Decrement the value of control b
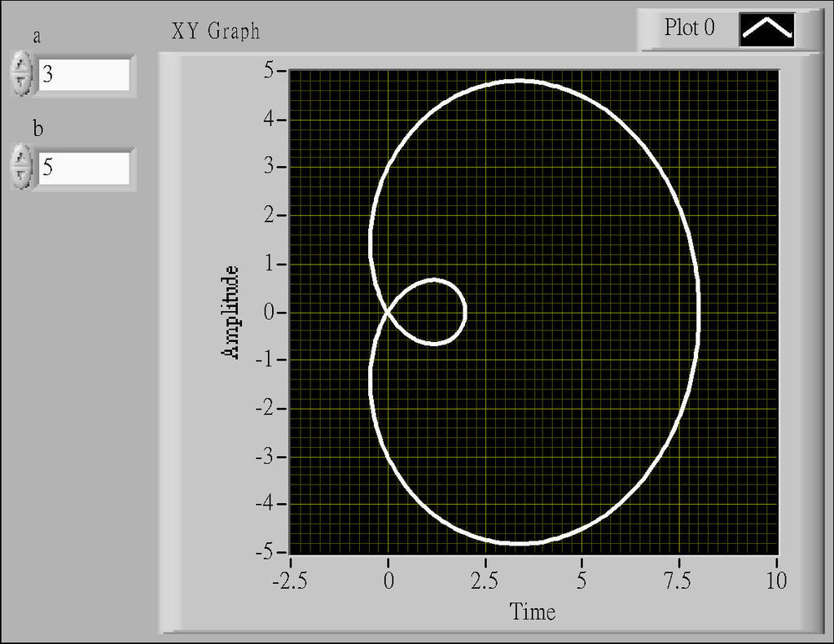This screenshot has height=644, width=834. tap(21, 176)
